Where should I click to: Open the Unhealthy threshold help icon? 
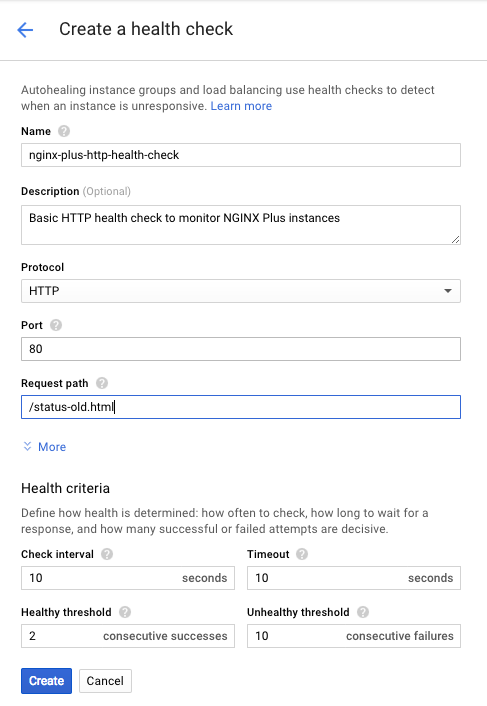363,612
